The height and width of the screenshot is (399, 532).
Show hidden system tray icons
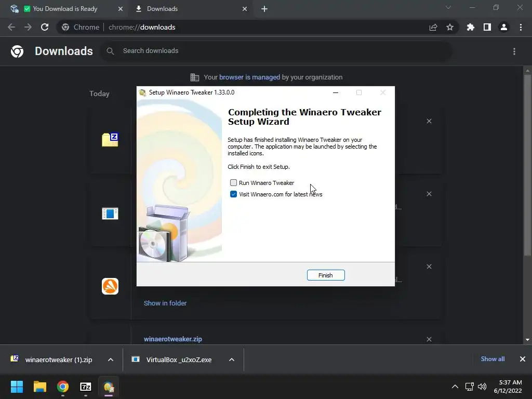(455, 387)
